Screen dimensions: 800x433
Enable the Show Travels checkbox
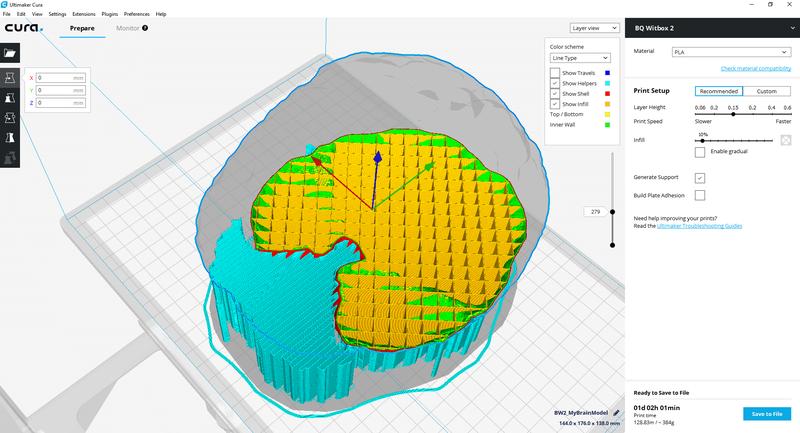click(555, 74)
